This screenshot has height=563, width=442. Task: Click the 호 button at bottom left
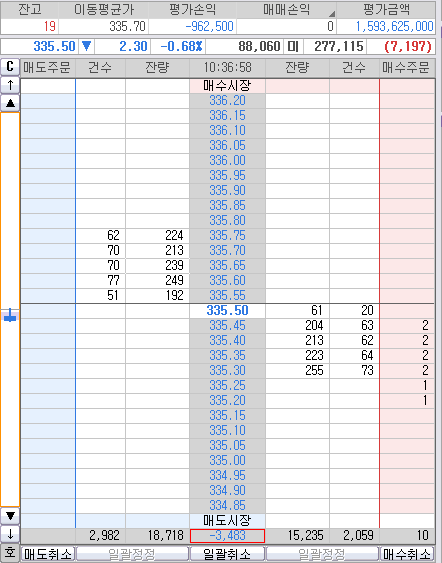click(10, 553)
